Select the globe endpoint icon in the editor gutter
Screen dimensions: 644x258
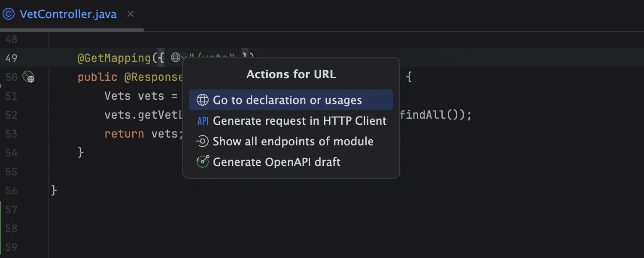pyautogui.click(x=28, y=77)
